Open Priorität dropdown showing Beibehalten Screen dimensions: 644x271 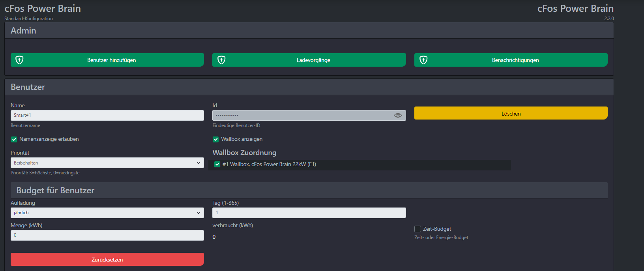107,163
